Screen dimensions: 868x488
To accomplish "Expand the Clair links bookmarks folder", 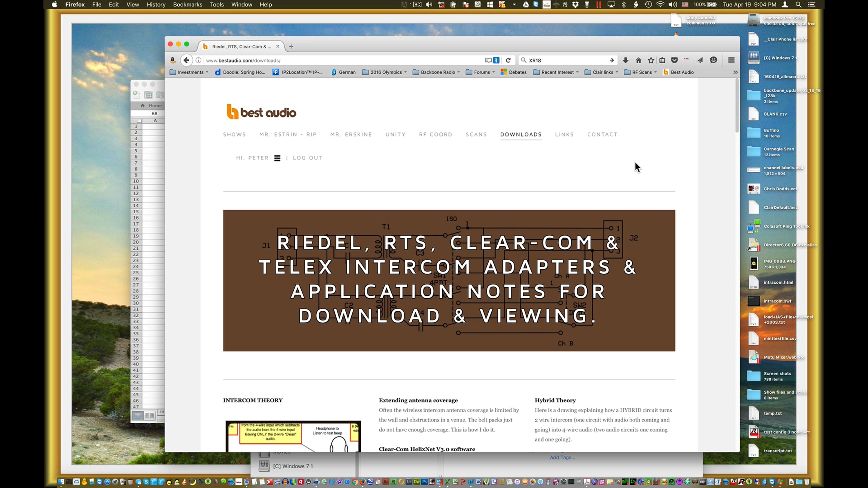I will (x=601, y=72).
